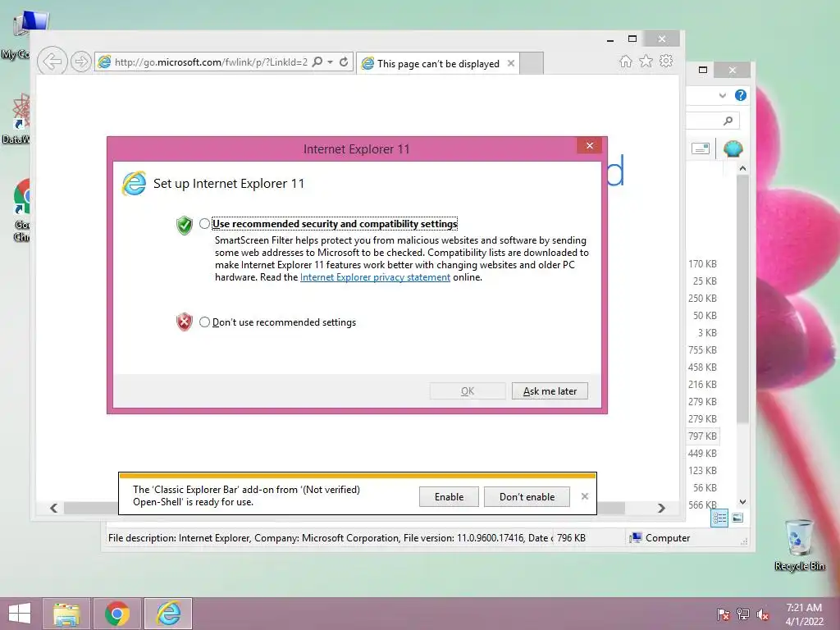This screenshot has height=630, width=840.
Task: Click the Action Center flag tray icon
Action: [723, 614]
